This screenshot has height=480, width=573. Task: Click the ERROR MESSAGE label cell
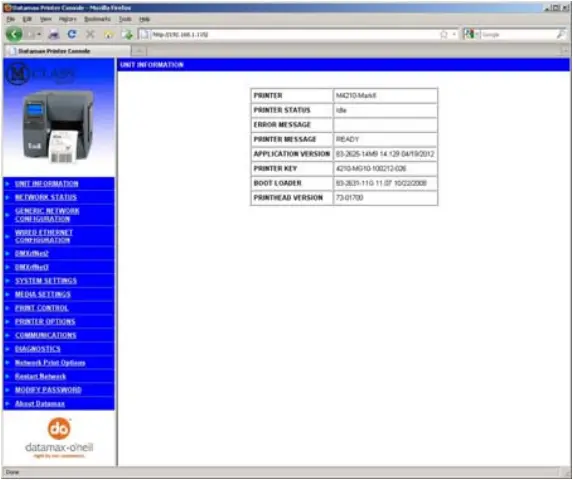click(x=292, y=125)
